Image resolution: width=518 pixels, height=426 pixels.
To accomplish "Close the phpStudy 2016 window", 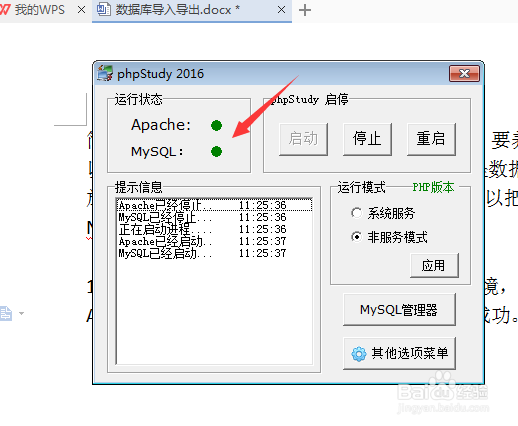I will click(x=464, y=73).
